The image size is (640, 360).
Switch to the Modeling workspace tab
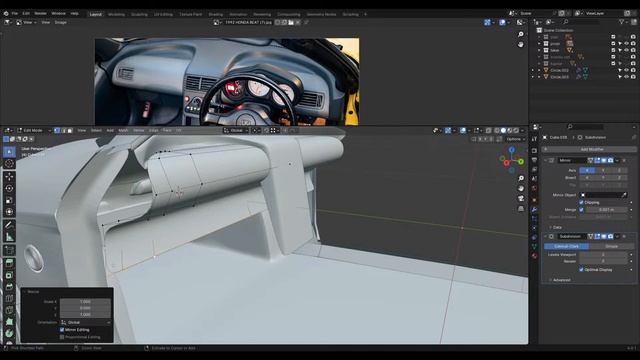[116, 14]
